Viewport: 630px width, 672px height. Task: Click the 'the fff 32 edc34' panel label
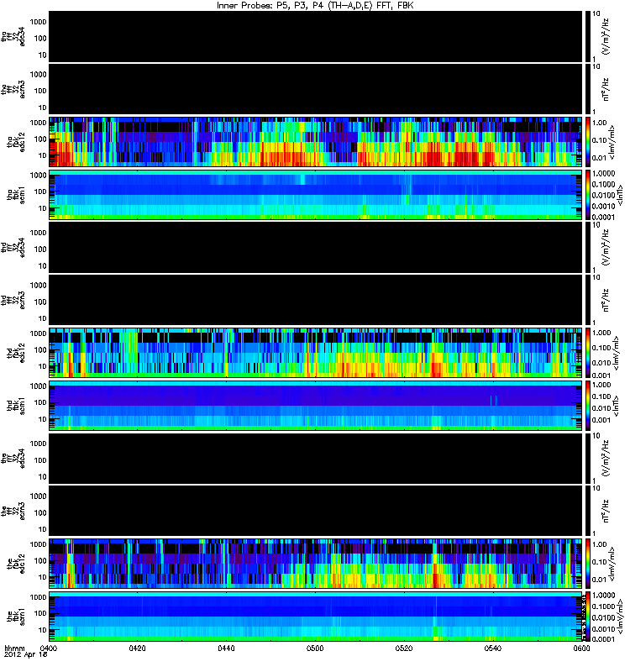click(13, 458)
